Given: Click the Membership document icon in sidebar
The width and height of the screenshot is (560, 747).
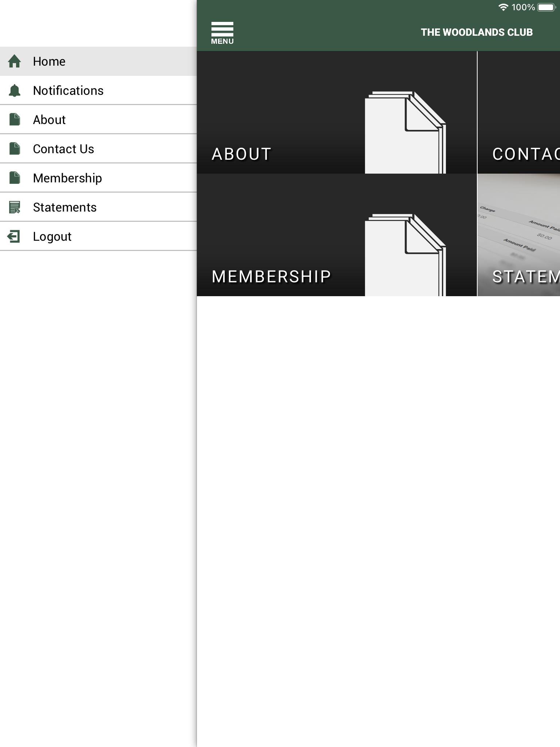Looking at the screenshot, I should tap(15, 178).
